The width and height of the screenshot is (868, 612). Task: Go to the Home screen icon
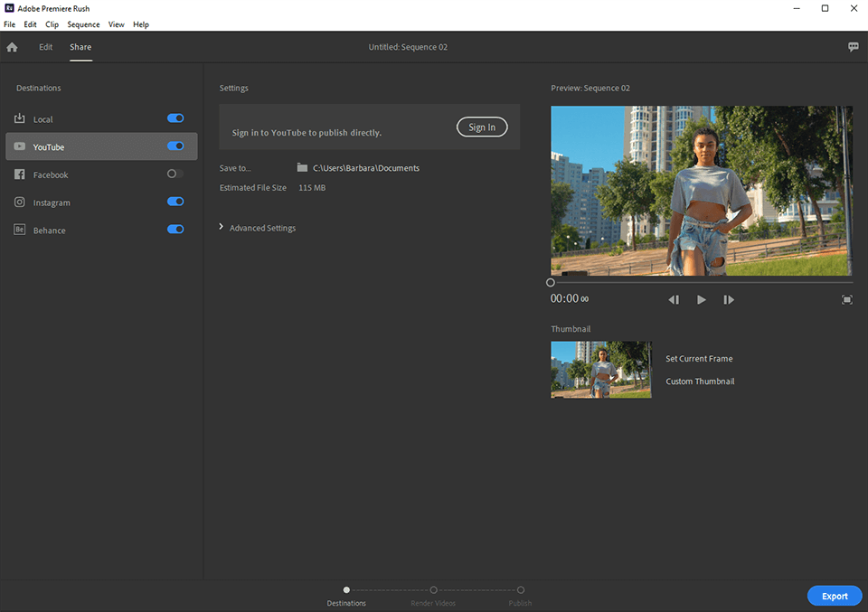coord(12,47)
